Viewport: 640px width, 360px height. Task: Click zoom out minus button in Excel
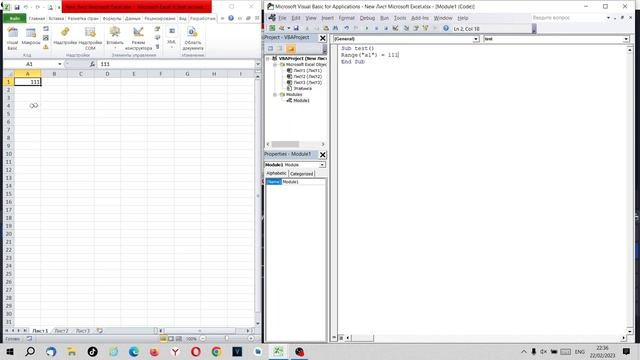tap(203, 338)
